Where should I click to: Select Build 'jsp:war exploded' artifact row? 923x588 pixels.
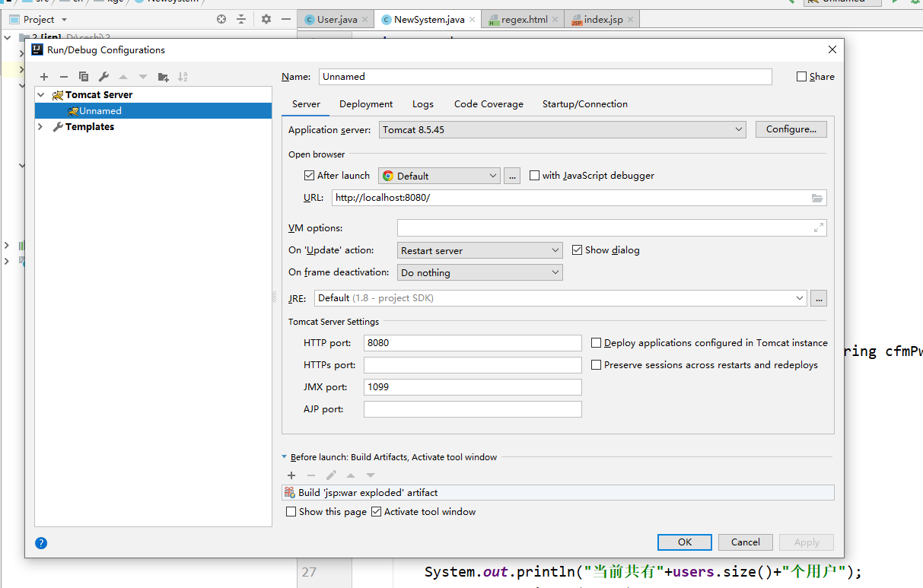558,493
